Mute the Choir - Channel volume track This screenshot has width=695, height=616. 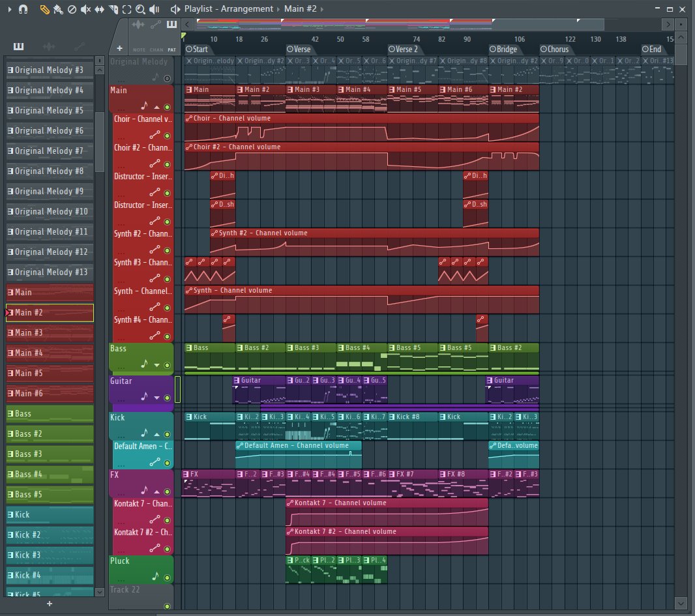coord(167,136)
